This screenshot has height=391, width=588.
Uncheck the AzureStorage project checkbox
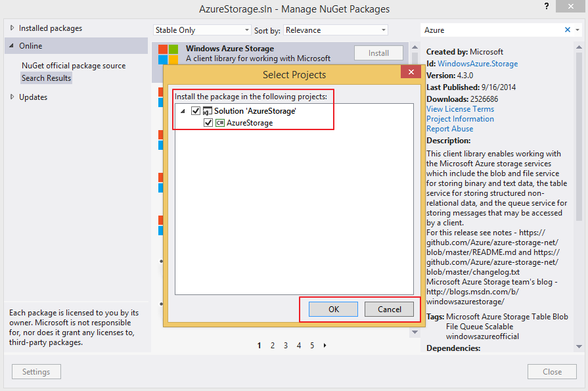point(208,122)
